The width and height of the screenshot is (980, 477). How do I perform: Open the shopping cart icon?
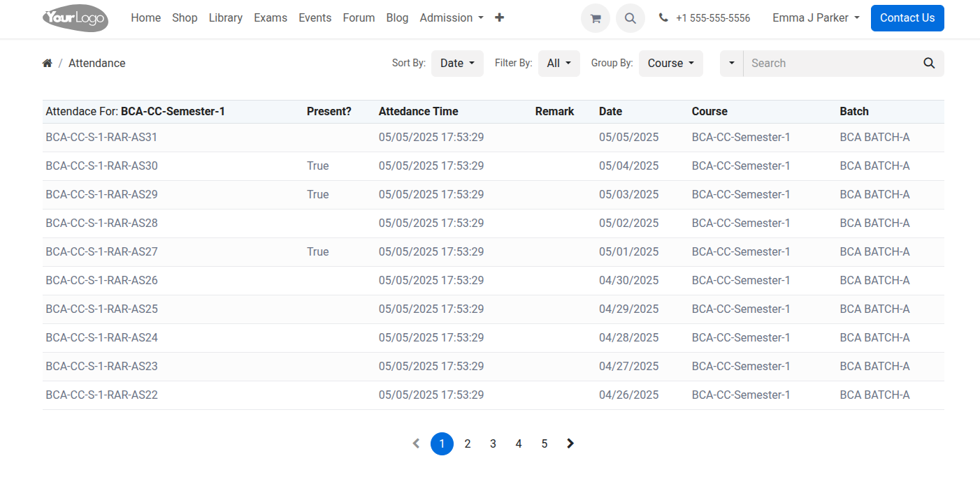(596, 18)
